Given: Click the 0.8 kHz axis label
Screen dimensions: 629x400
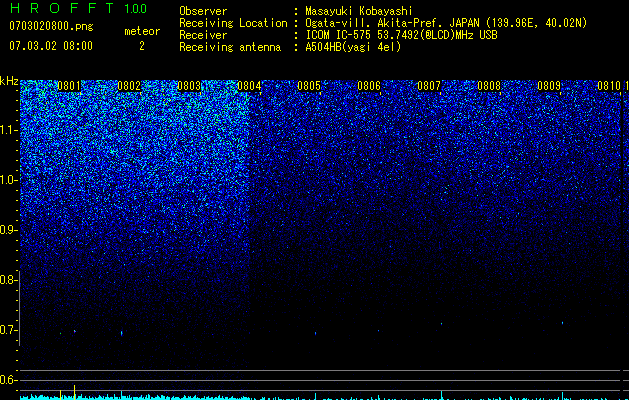Looking at the screenshot, I should 8,280.
